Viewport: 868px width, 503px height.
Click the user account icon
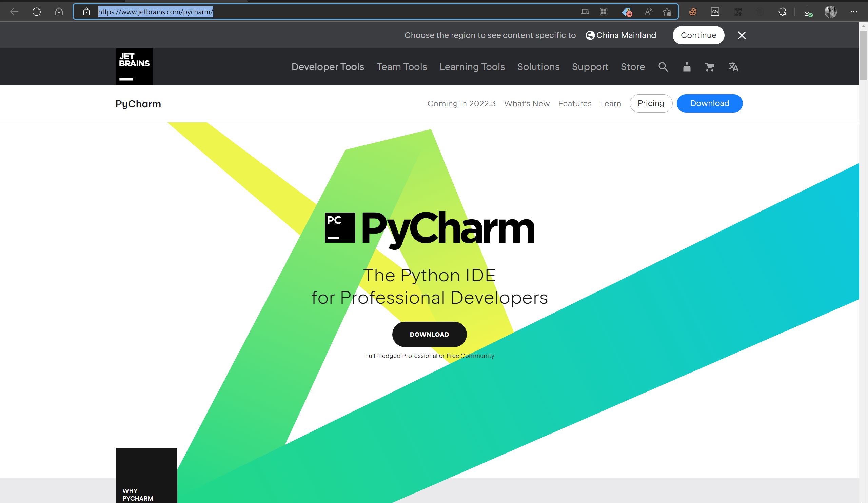pos(687,67)
